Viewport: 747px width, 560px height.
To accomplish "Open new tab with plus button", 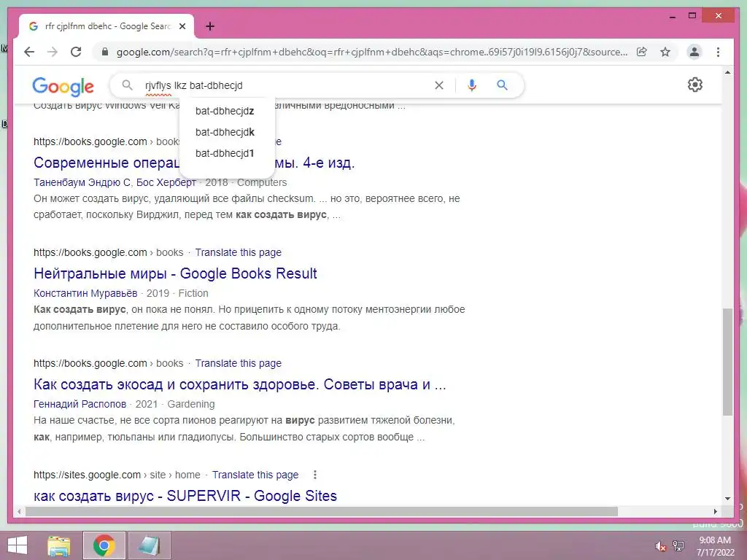I will pyautogui.click(x=210, y=27).
